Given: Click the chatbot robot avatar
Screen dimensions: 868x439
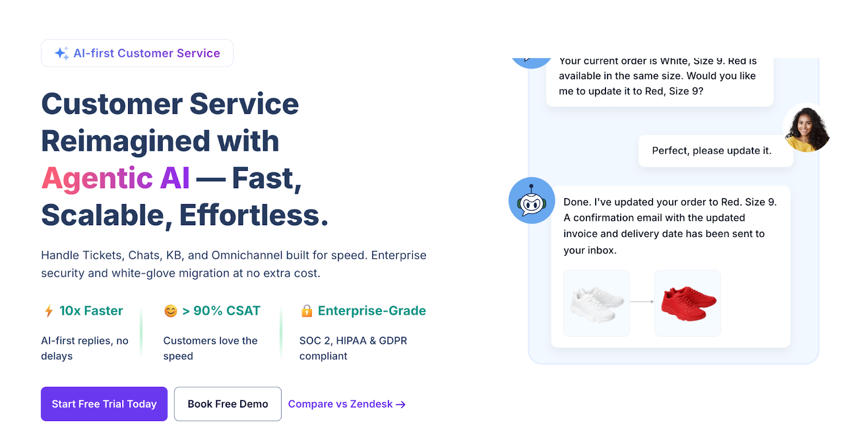Looking at the screenshot, I should click(532, 201).
